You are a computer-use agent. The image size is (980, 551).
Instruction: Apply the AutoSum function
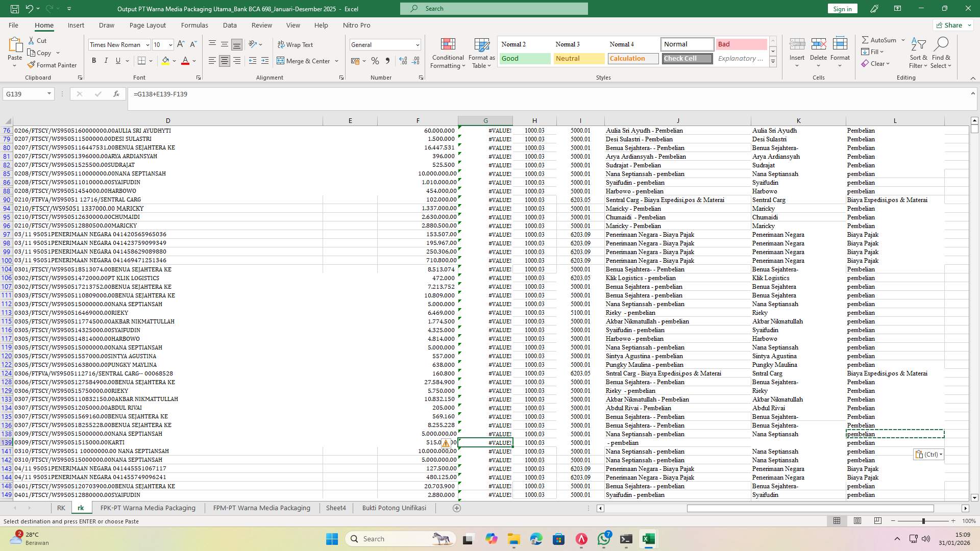(880, 39)
